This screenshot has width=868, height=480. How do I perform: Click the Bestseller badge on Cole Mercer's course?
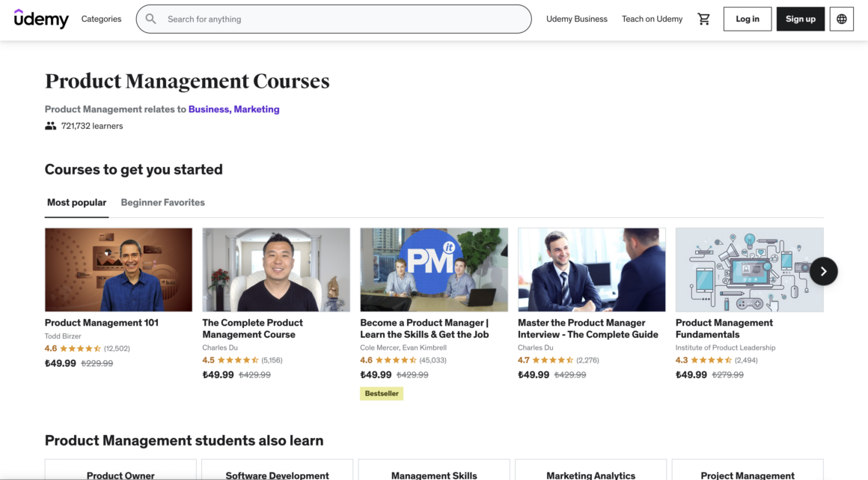(x=382, y=392)
